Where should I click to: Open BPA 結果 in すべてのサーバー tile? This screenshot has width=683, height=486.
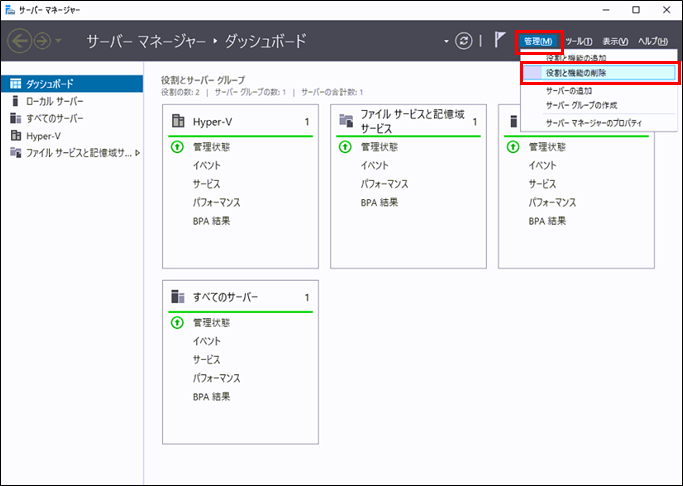coord(211,397)
